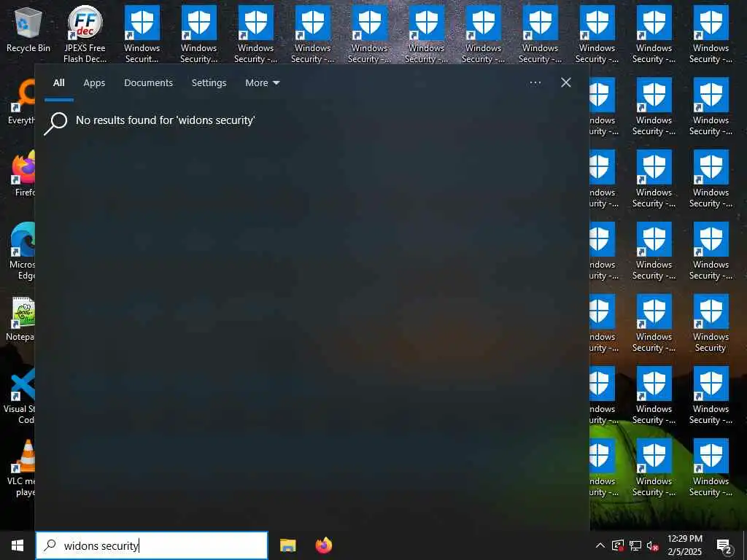The image size is (747, 560).
Task: Select the Microsoft Edge desktop shortcut
Action: tap(23, 251)
